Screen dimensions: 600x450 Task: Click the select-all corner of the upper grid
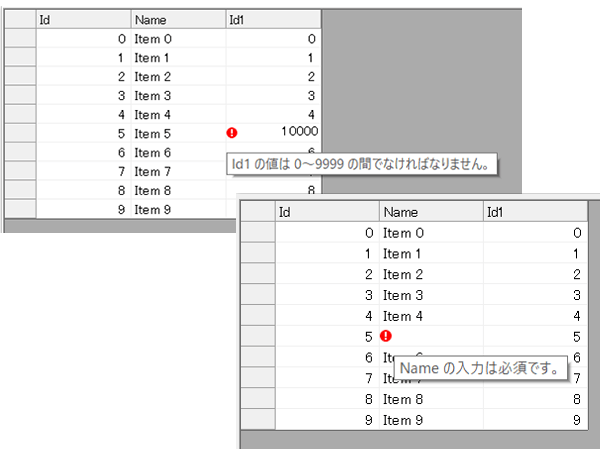point(20,19)
